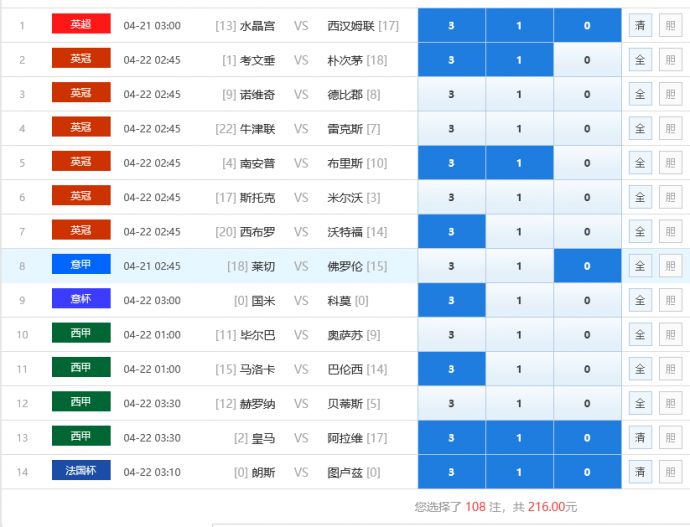Select all outcomes for 毕尔巴 vs 奥萨苏
This screenshot has height=527, width=690.
[640, 334]
